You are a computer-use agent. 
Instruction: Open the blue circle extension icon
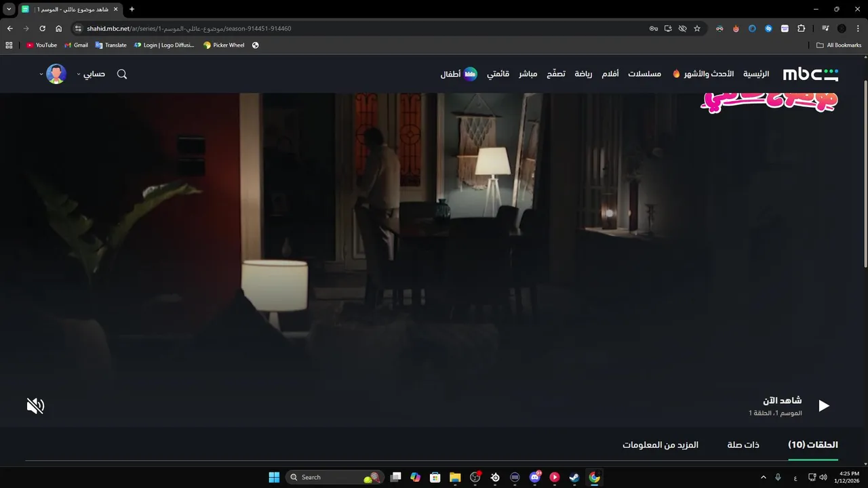pos(752,28)
